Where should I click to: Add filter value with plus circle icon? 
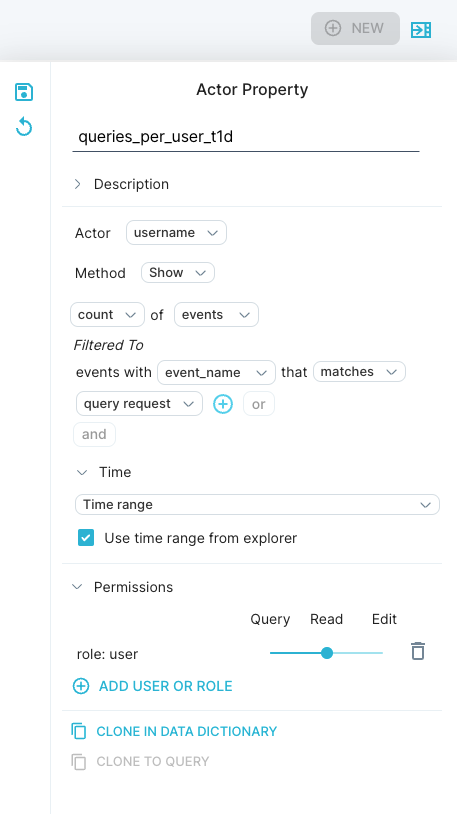pyautogui.click(x=223, y=404)
